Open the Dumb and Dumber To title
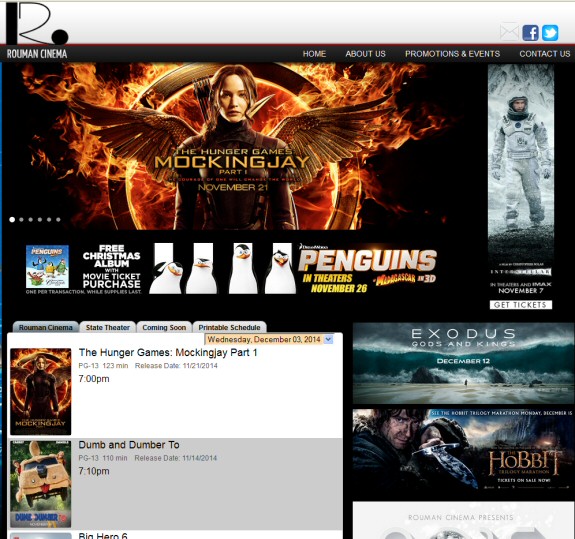Viewport: 575px width, 539px height. pos(129,445)
